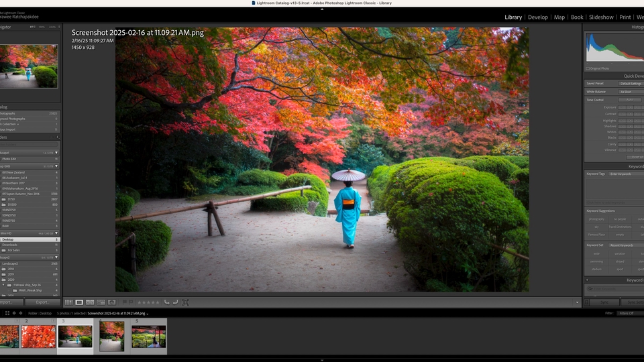Open the Library module
Viewport: 644px width, 362px height.
[x=513, y=17]
